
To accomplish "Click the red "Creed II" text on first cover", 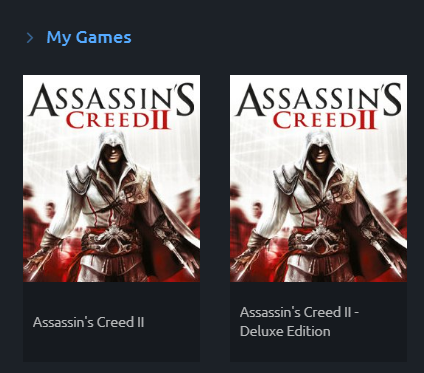I will click(x=118, y=121).
